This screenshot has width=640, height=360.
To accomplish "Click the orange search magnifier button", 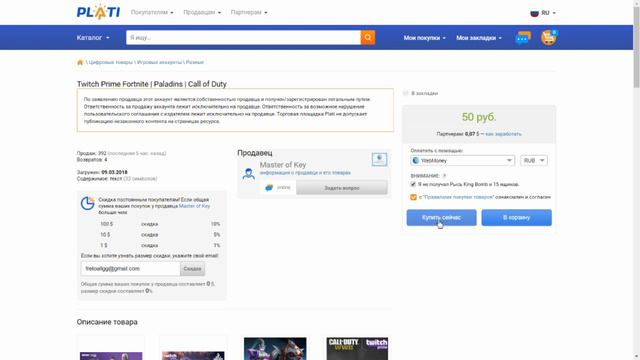I will [368, 38].
